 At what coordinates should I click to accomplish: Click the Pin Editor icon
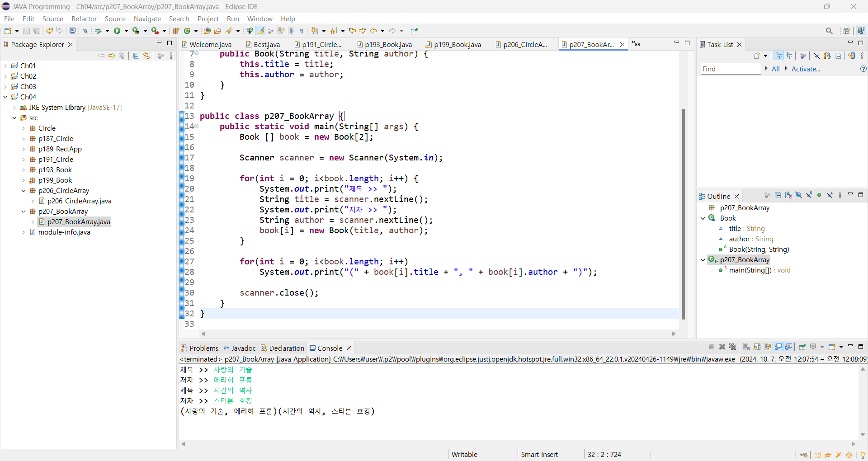415,31
